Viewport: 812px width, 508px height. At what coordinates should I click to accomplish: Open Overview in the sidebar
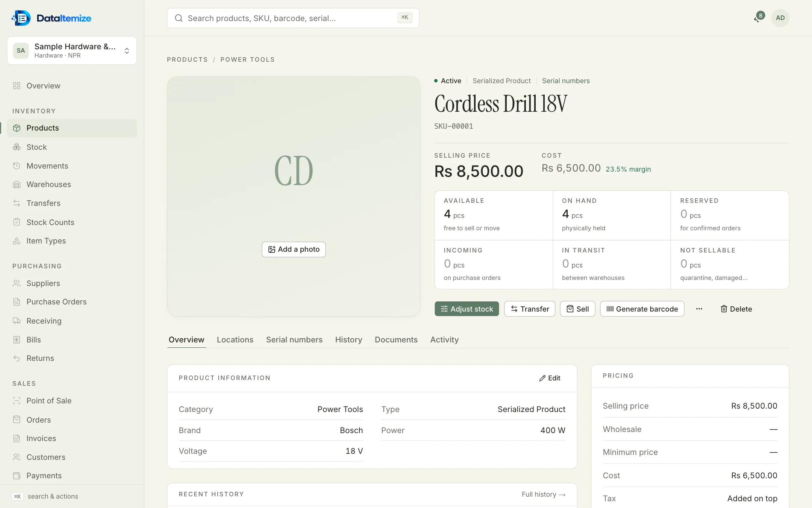tap(71, 86)
